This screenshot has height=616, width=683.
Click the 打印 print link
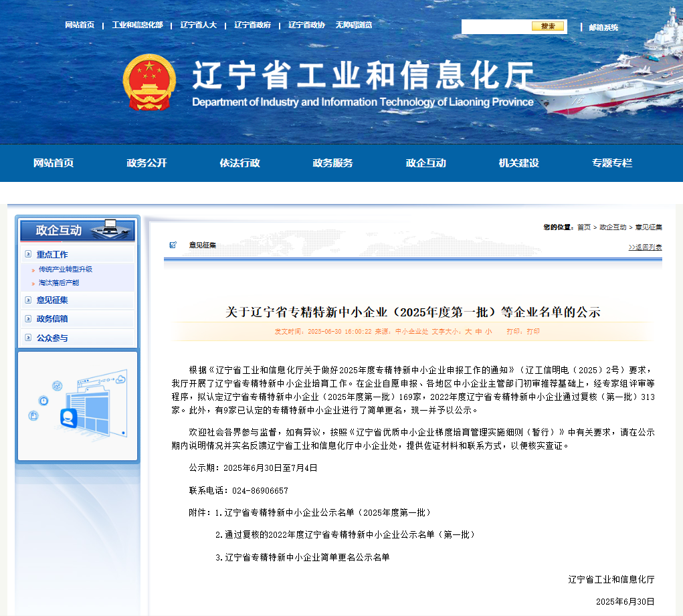tap(533, 332)
